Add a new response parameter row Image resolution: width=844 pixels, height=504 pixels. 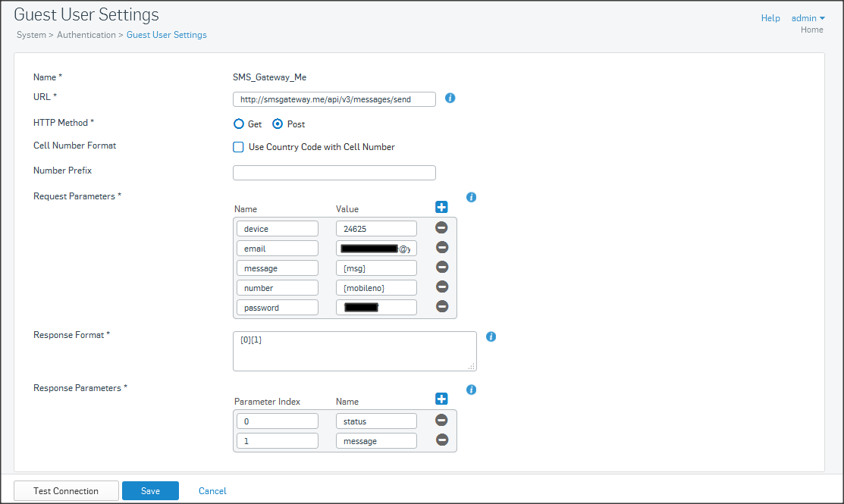point(441,399)
